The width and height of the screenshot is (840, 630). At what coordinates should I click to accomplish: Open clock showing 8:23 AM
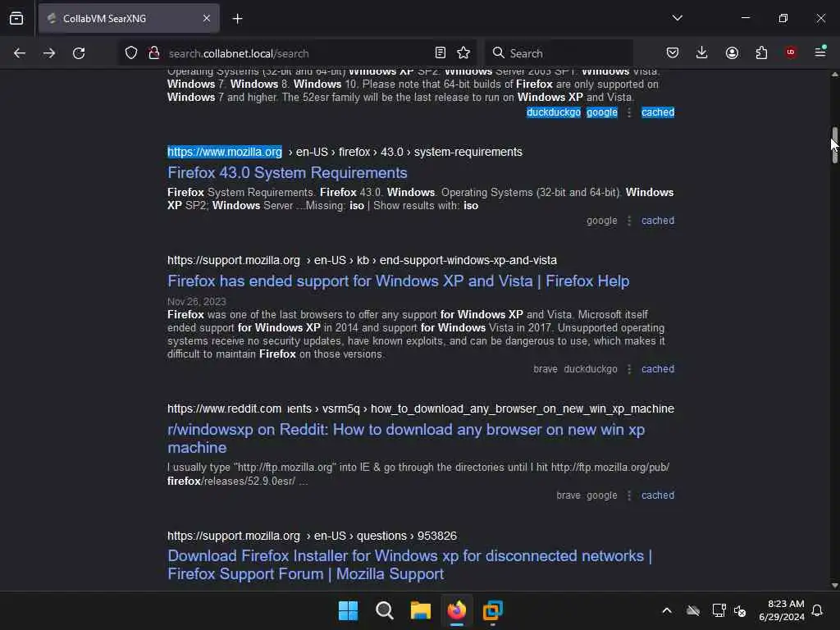pyautogui.click(x=781, y=610)
